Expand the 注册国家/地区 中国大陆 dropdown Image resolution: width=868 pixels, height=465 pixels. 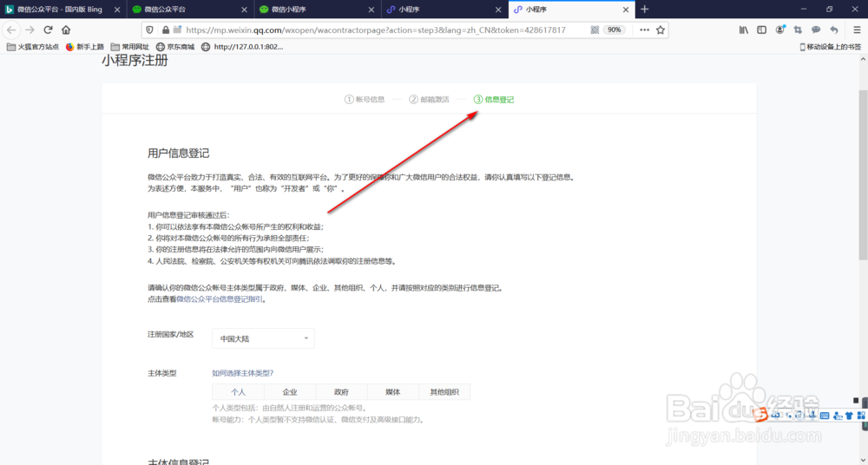pyautogui.click(x=263, y=338)
